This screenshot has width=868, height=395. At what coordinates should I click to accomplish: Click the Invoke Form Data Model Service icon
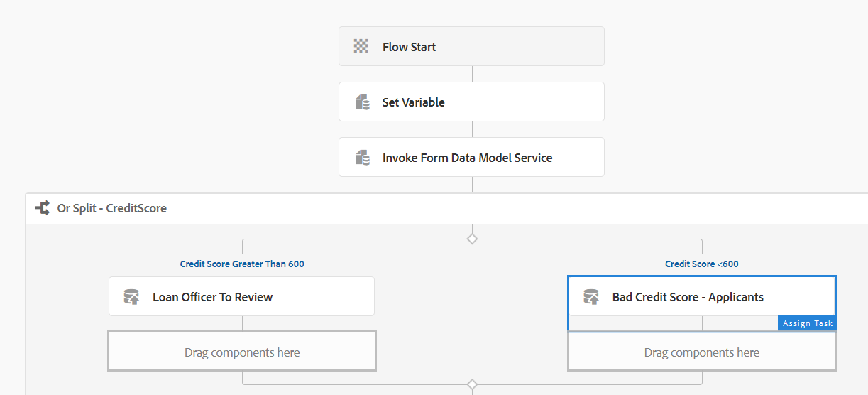point(363,158)
